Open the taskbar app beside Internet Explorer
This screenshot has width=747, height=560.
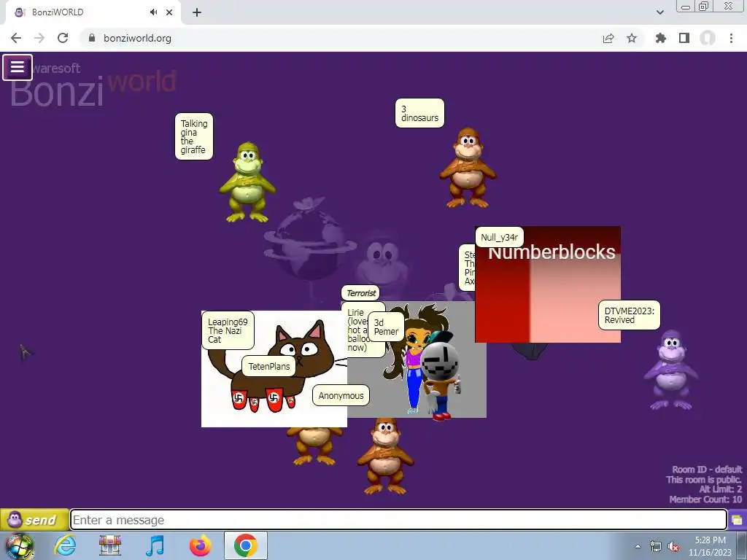(110, 545)
